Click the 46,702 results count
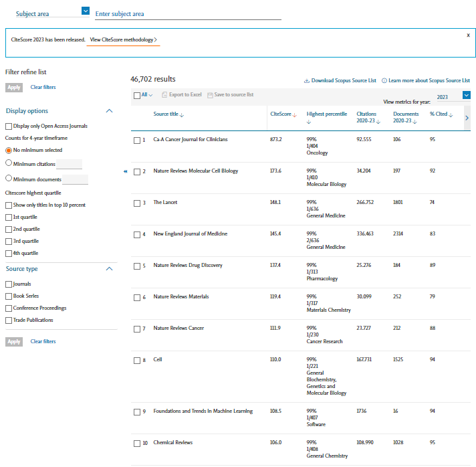 coord(153,80)
